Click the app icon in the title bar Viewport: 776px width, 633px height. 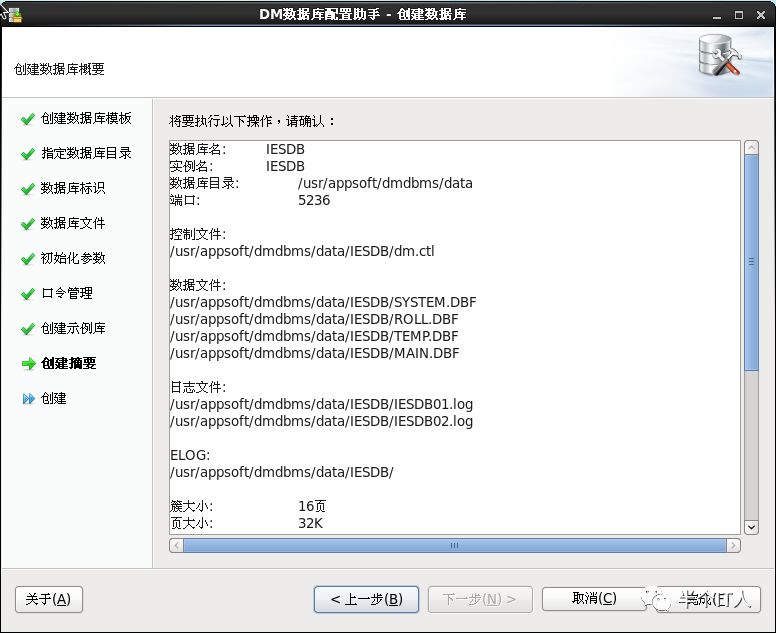tap(13, 14)
